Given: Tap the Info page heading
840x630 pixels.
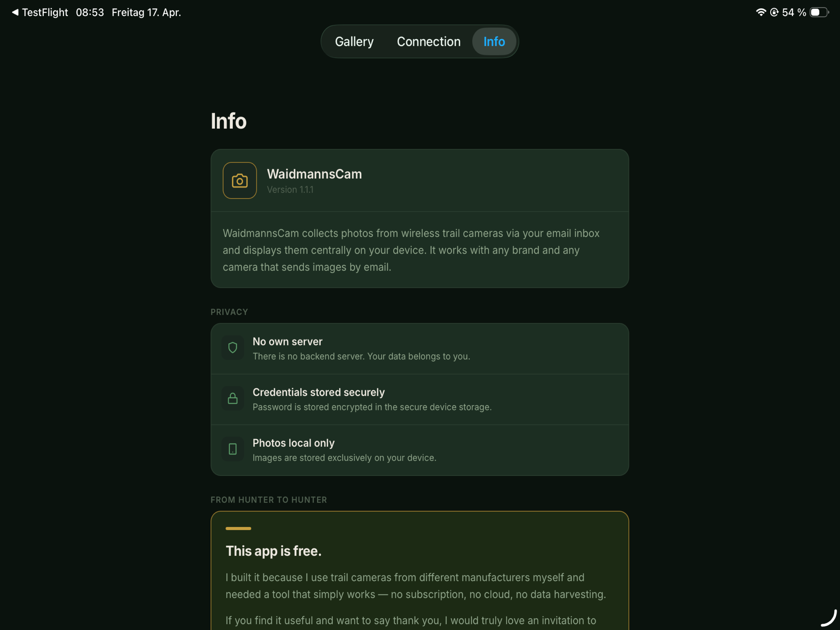Looking at the screenshot, I should [x=229, y=121].
